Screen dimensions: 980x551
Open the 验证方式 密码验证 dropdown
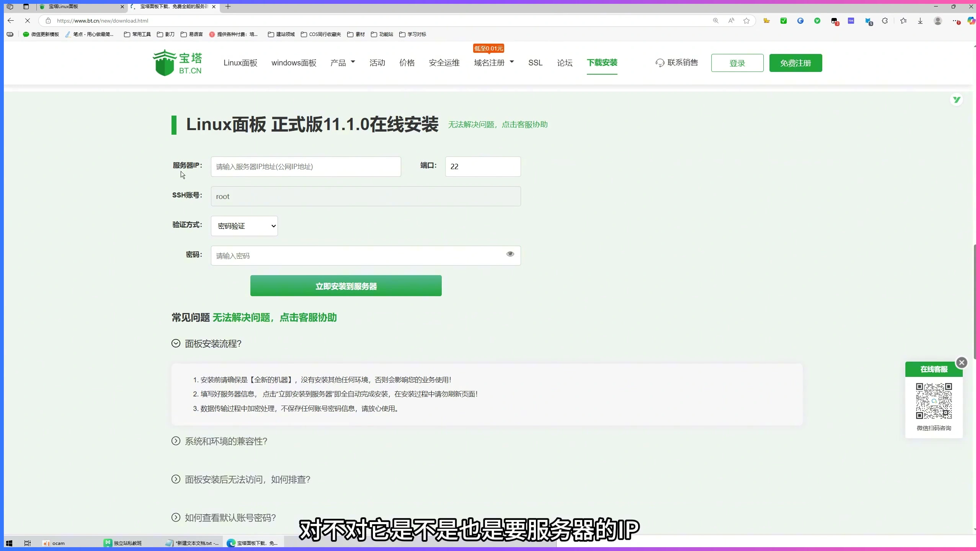tap(244, 226)
